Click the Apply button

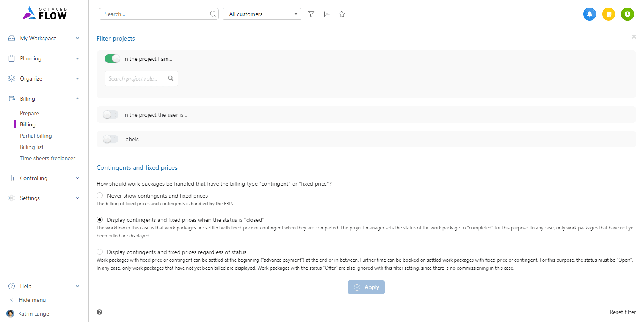(366, 287)
